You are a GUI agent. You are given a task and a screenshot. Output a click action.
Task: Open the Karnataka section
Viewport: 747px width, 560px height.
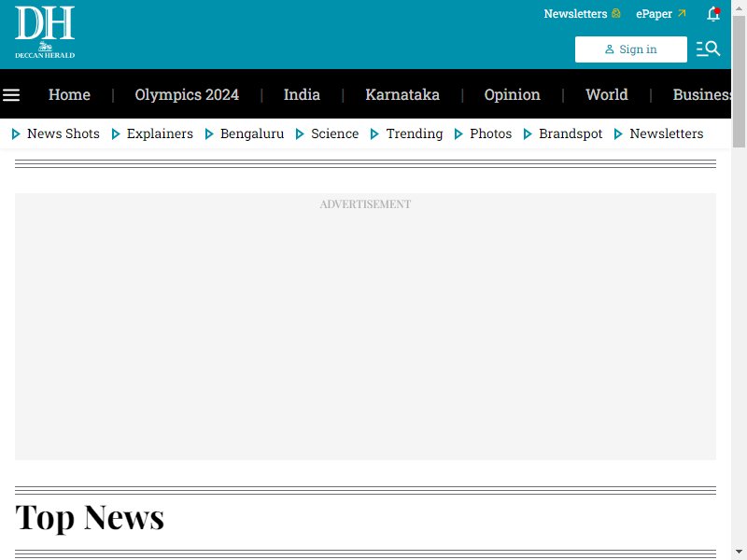(402, 95)
